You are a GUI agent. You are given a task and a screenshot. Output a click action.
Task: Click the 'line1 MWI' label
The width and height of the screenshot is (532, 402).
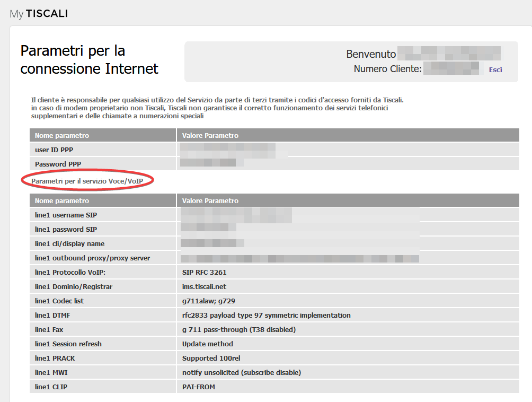[x=51, y=372]
